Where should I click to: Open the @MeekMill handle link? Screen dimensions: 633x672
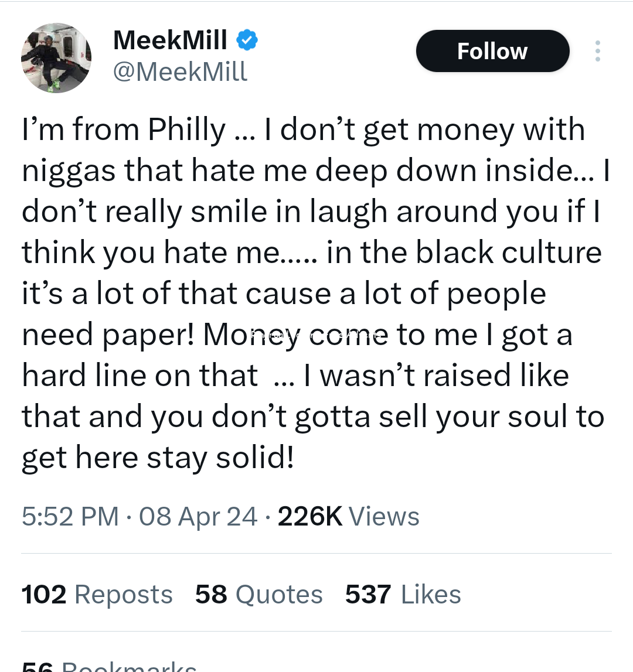(180, 71)
